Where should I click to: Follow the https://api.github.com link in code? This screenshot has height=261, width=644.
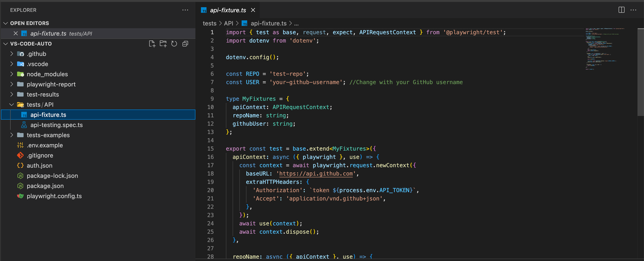click(x=315, y=173)
